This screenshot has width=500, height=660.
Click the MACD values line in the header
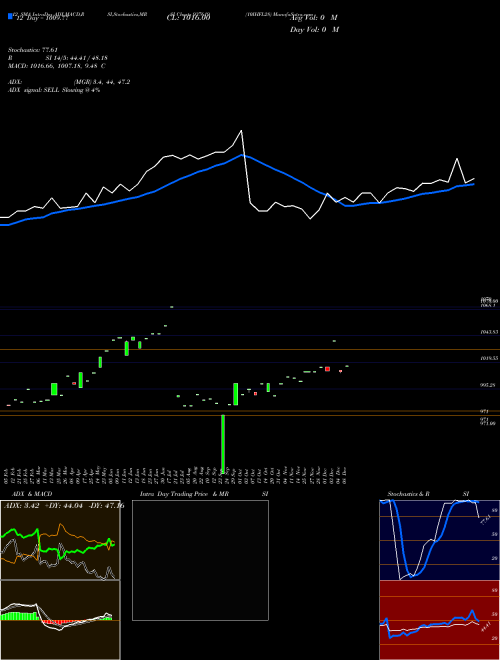click(56, 66)
